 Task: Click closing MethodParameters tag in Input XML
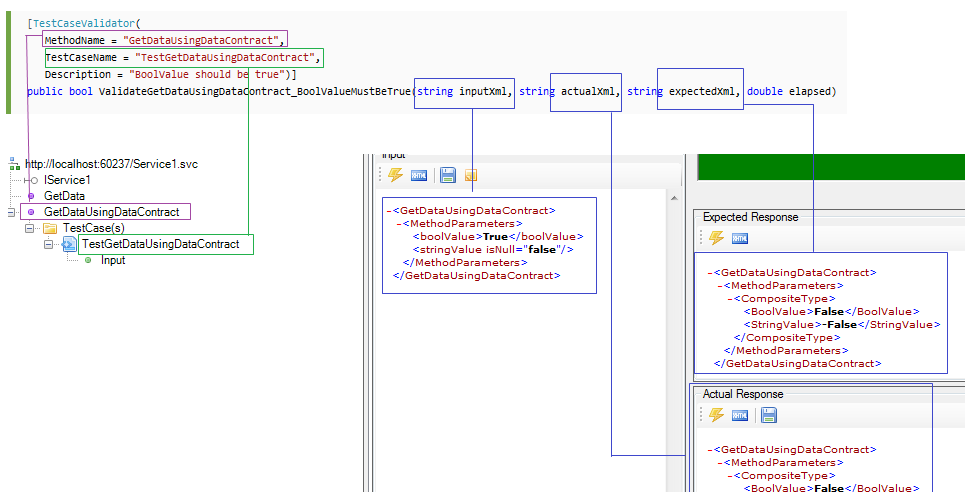[465, 262]
